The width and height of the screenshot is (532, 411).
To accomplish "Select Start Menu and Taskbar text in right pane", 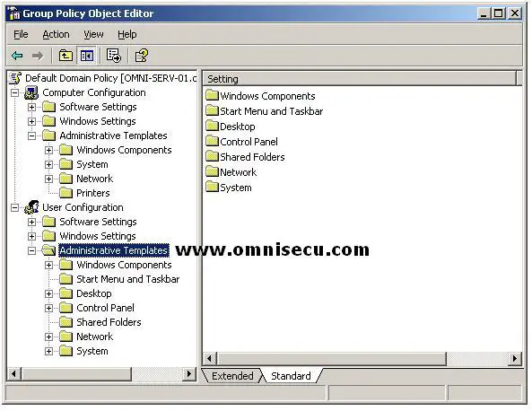I will click(x=272, y=111).
